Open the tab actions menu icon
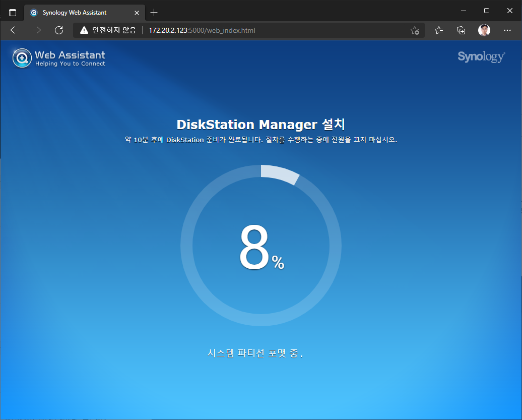522x420 pixels. tap(13, 13)
